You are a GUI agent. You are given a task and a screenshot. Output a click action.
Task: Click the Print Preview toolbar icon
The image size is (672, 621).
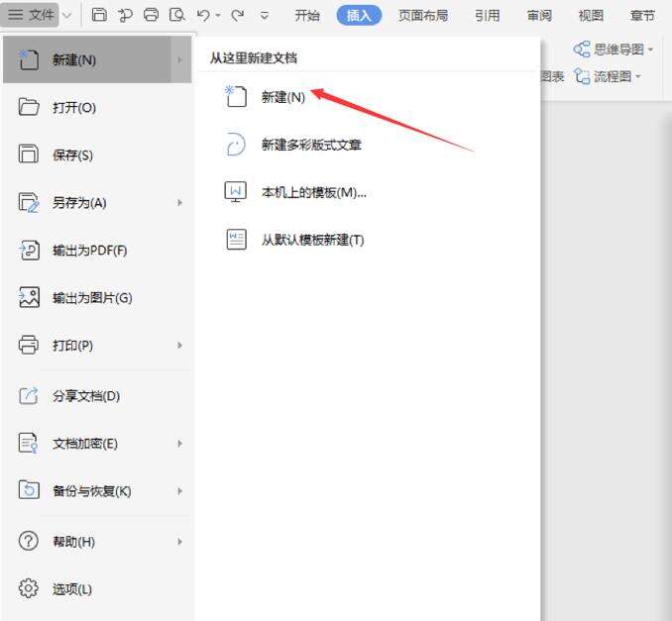[x=177, y=15]
